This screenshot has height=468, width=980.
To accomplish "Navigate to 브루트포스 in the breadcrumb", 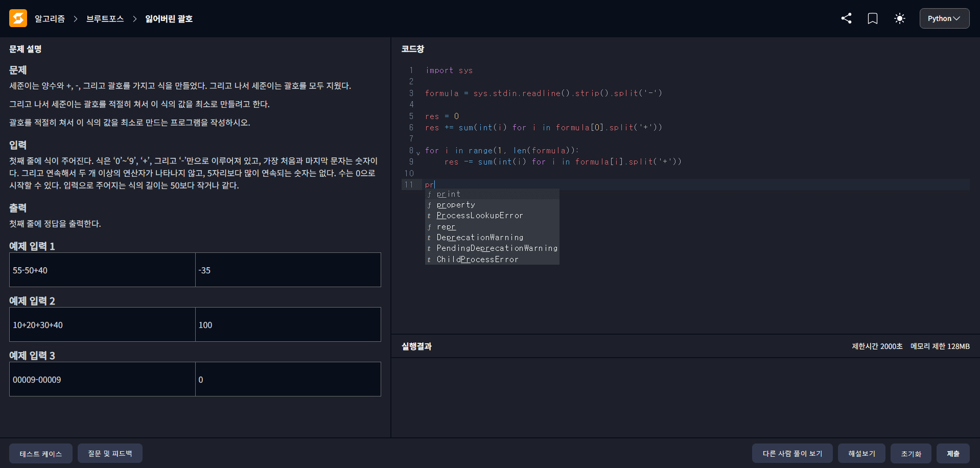I will 104,19.
